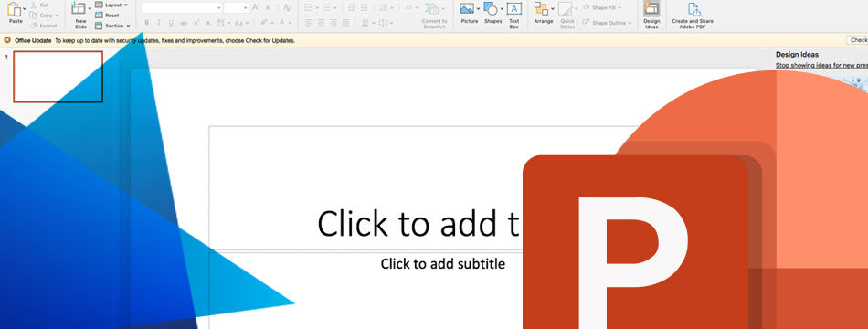
Task: Open Quick Styles gallery
Action: pos(567,15)
